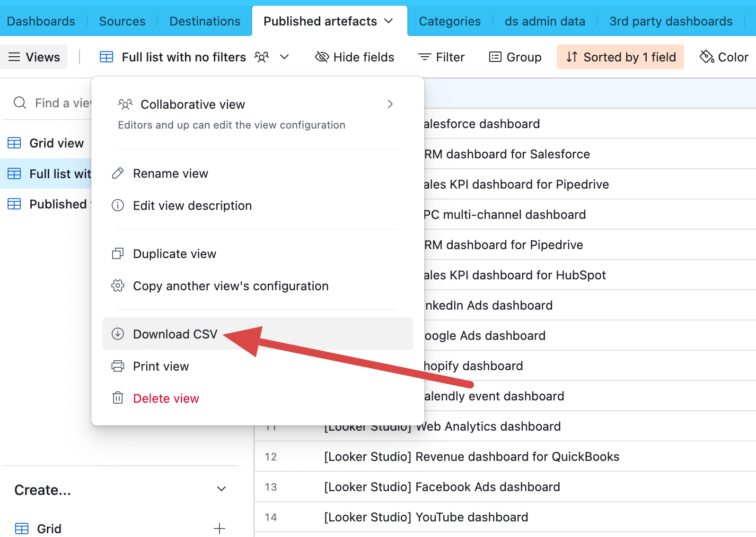This screenshot has width=756, height=537.
Task: Click the Grid view table icon
Action: tap(14, 143)
